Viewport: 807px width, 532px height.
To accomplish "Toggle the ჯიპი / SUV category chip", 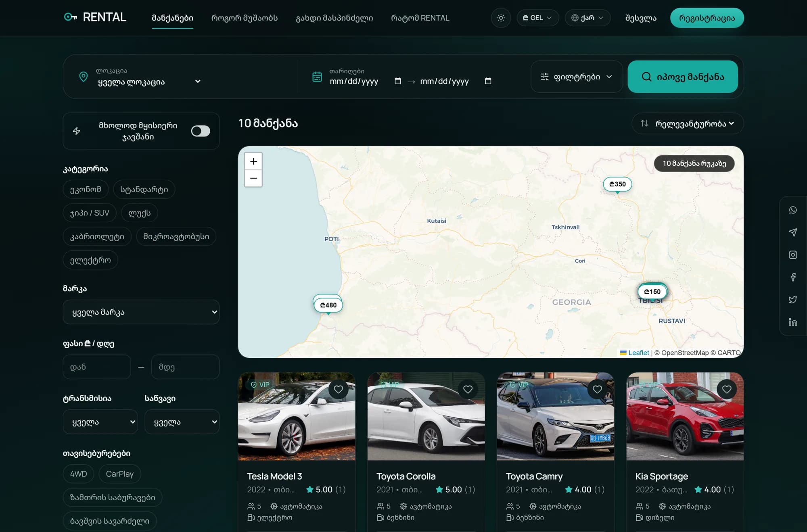I will coord(90,213).
